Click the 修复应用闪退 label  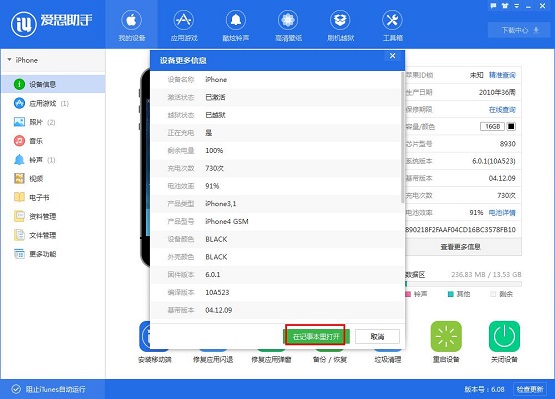click(x=213, y=360)
